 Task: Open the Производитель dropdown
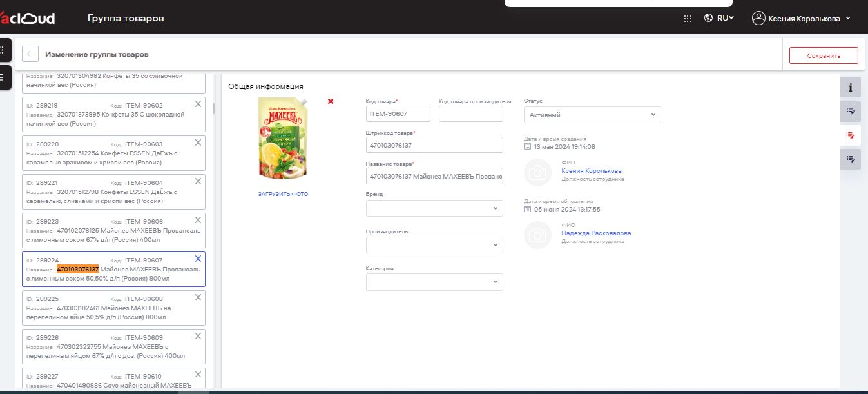(434, 245)
